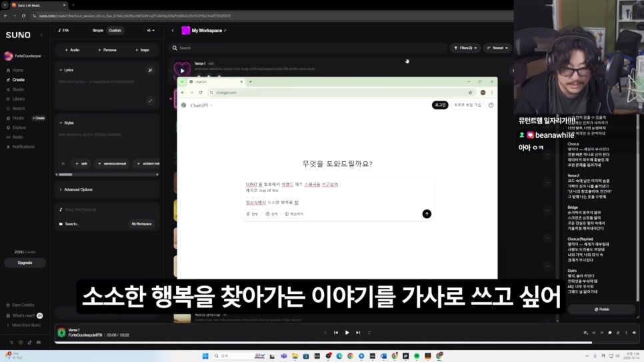This screenshot has height=362, width=644.
Task: Click the send arrow button in ChatGPT
Action: pos(427,214)
